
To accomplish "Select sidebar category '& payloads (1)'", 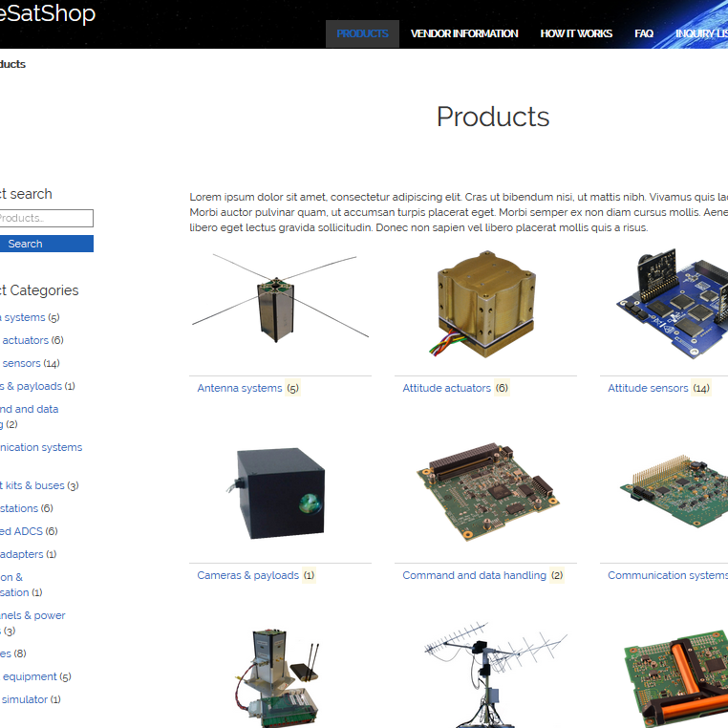I will click(x=37, y=386).
